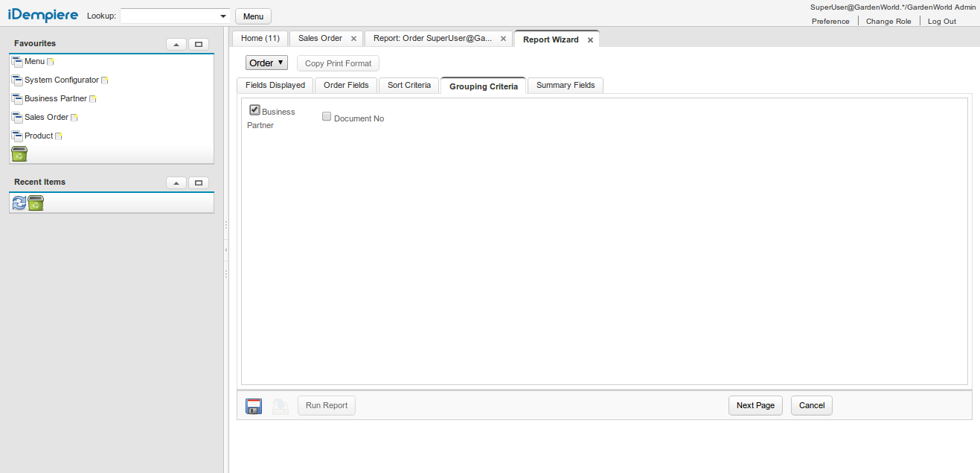Viewport: 980px width, 473px height.
Task: Enable the Document No checkbox
Action: (327, 117)
